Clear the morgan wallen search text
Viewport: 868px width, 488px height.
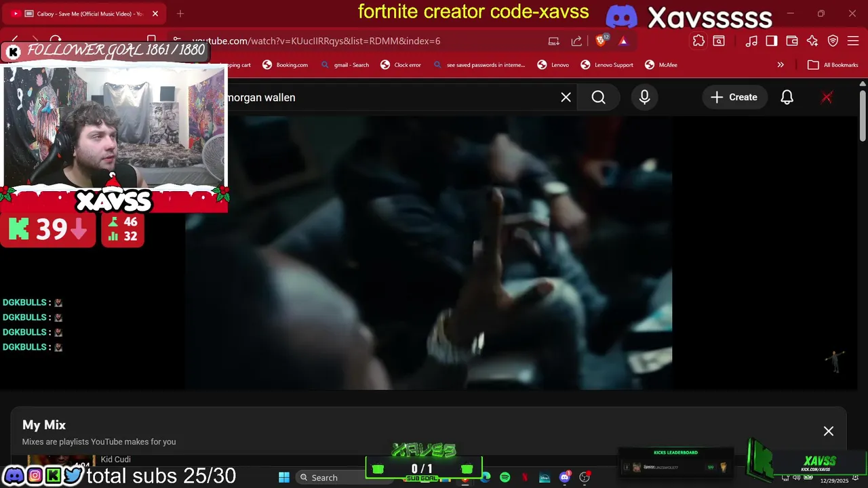coord(566,97)
